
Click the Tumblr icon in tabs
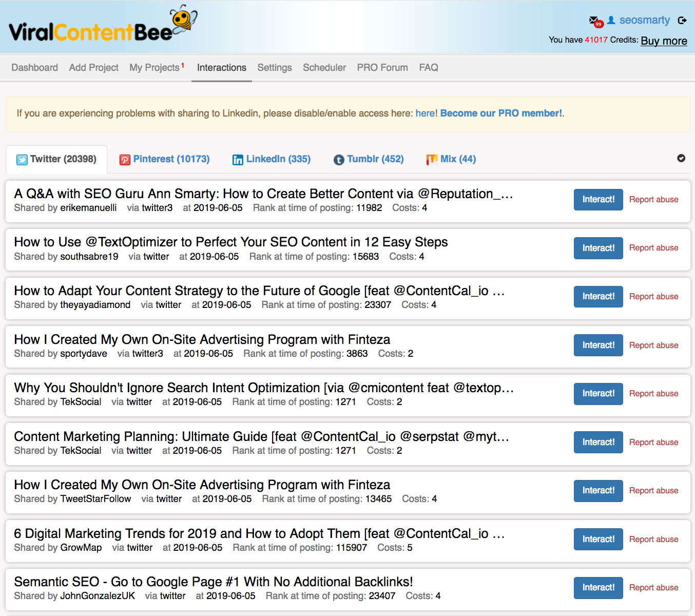pyautogui.click(x=339, y=160)
